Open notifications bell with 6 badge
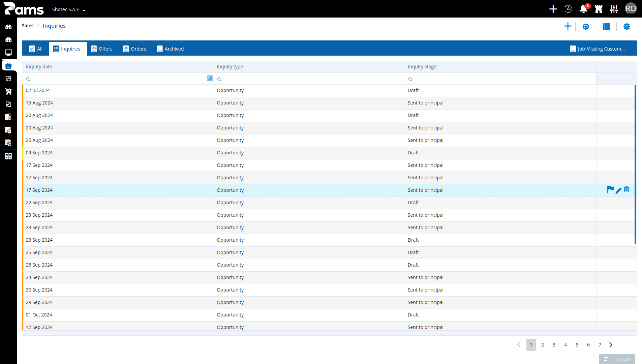This screenshot has width=642, height=364. coord(584,9)
